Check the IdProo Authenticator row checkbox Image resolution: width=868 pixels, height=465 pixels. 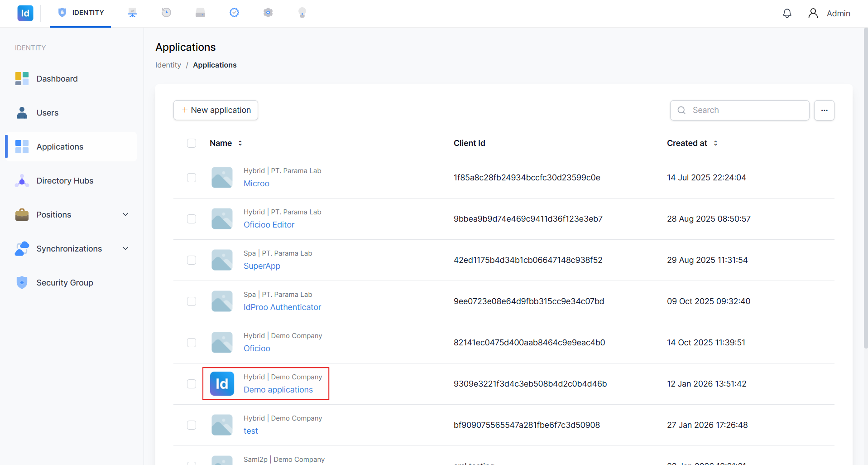tap(192, 301)
